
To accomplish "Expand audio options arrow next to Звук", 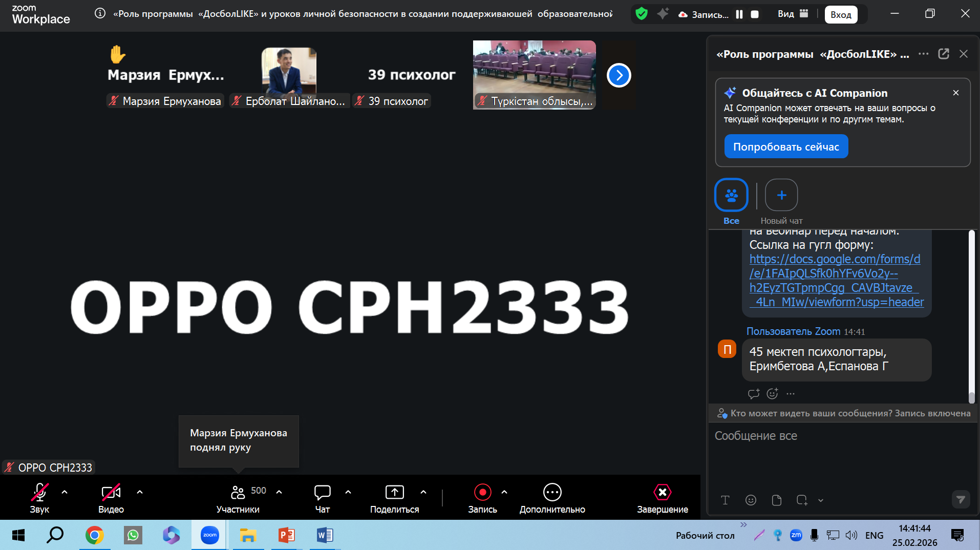I will (x=65, y=492).
